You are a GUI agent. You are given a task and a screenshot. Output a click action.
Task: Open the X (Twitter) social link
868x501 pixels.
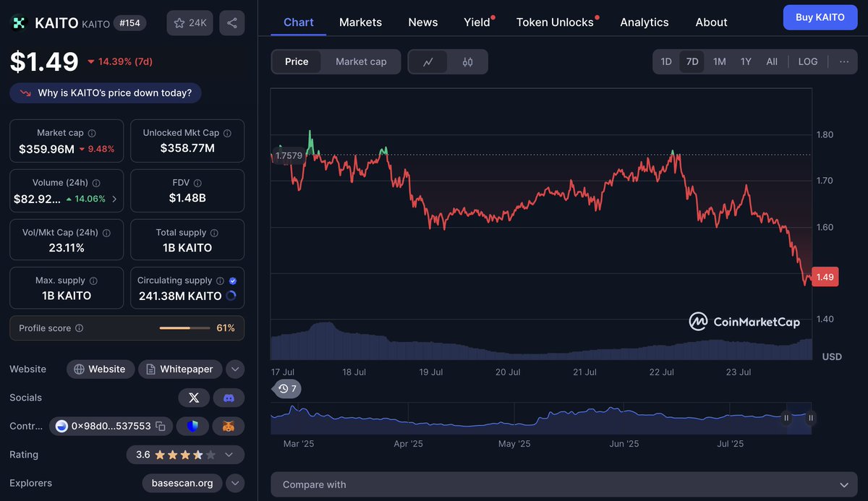point(194,398)
